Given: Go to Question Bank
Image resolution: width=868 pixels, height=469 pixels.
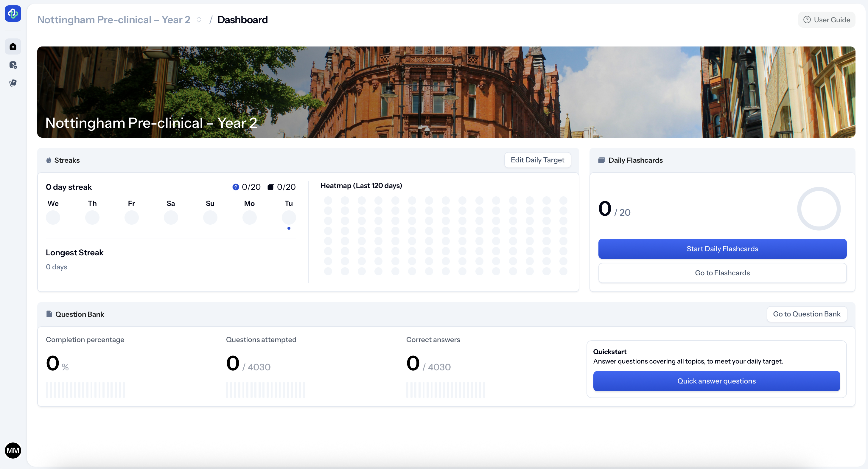Looking at the screenshot, I should (x=806, y=314).
